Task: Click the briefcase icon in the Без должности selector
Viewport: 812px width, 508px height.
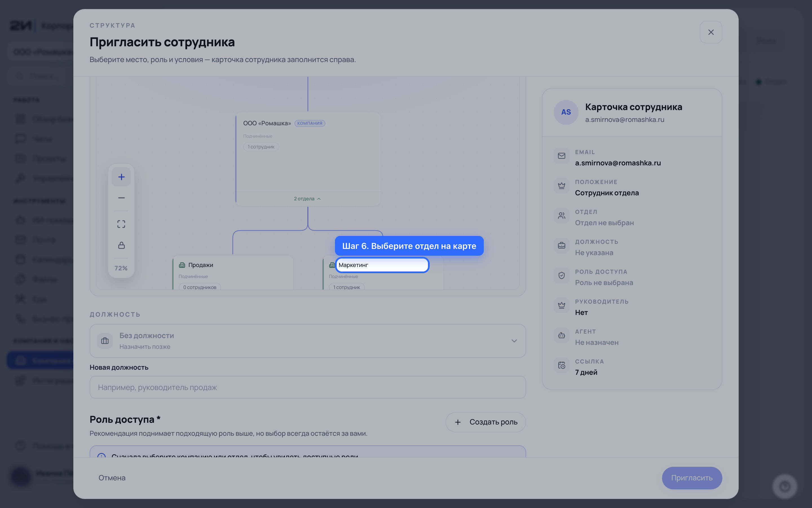Action: pos(105,341)
